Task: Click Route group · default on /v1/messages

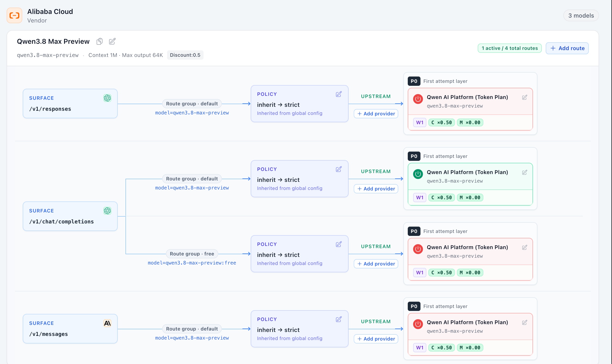Action: (192, 329)
